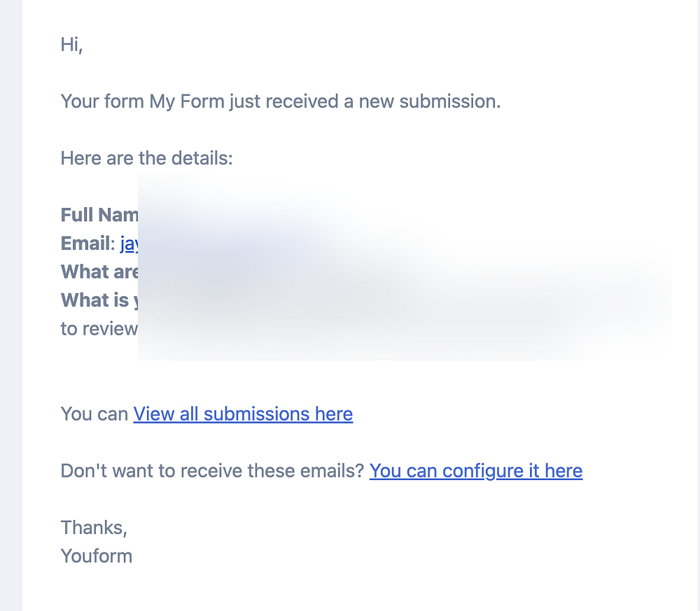Click the "to review" answer text
Viewport: 700px width, 611px height.
tap(99, 328)
